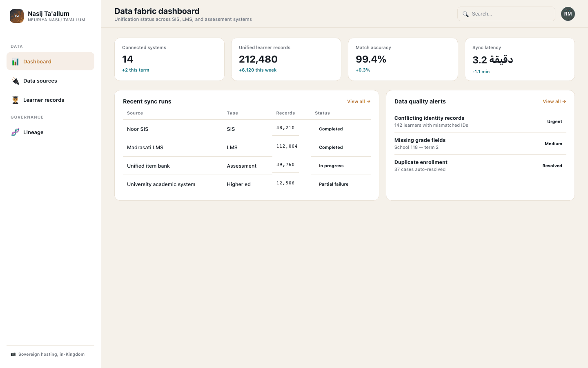Click the 48,210 records value
This screenshot has width=588, height=368.
coord(285,128)
